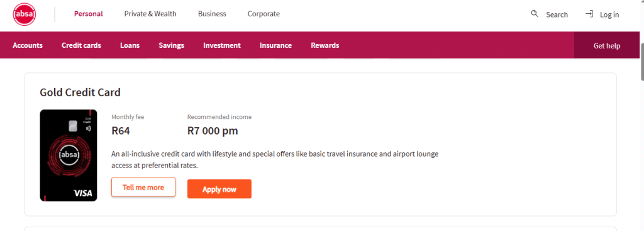Open the Business section
The height and width of the screenshot is (231, 644).
pyautogui.click(x=212, y=14)
